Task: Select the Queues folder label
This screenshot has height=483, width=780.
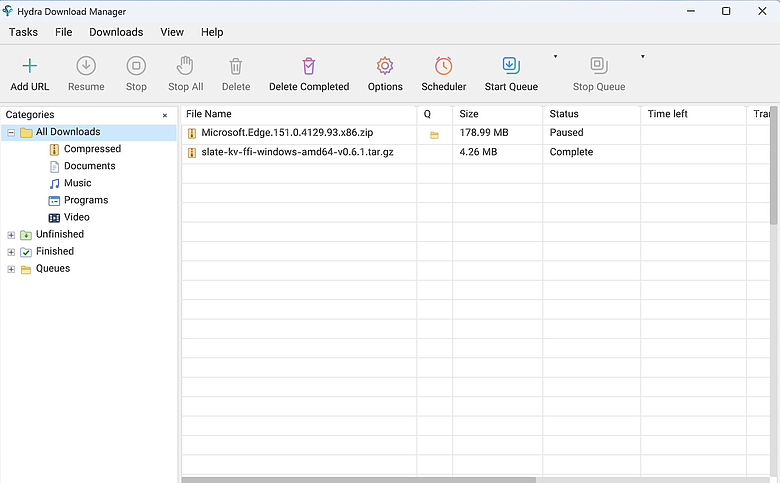Action: tap(53, 268)
